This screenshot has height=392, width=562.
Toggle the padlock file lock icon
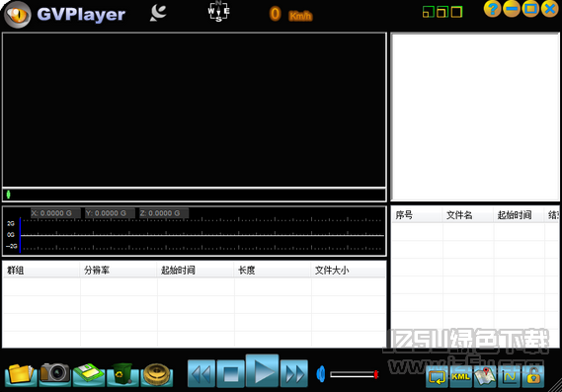point(533,376)
